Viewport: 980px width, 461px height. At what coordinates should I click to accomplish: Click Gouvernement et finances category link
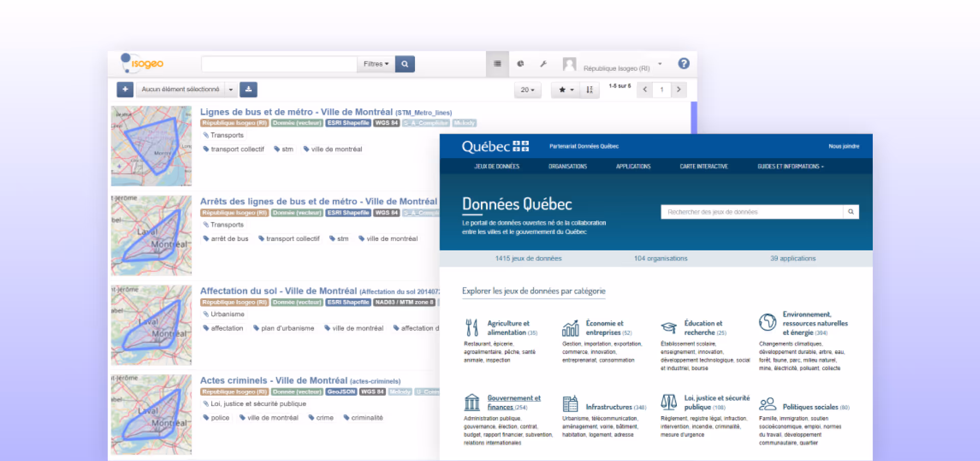513,402
